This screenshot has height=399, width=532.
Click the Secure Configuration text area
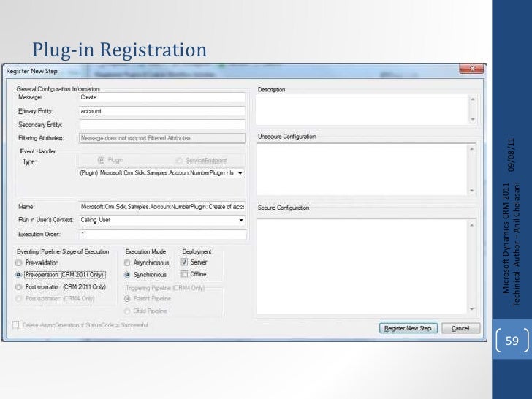362,267
